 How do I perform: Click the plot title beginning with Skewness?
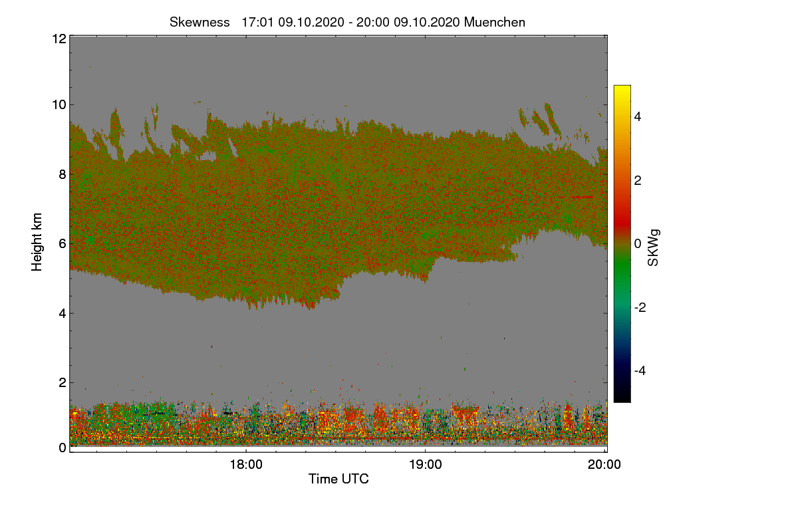pyautogui.click(x=347, y=22)
